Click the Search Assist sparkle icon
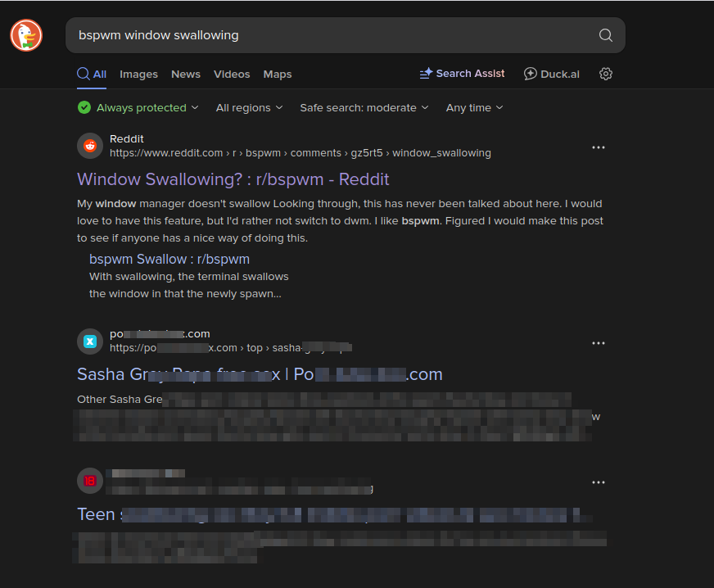The height and width of the screenshot is (588, 714). click(426, 74)
